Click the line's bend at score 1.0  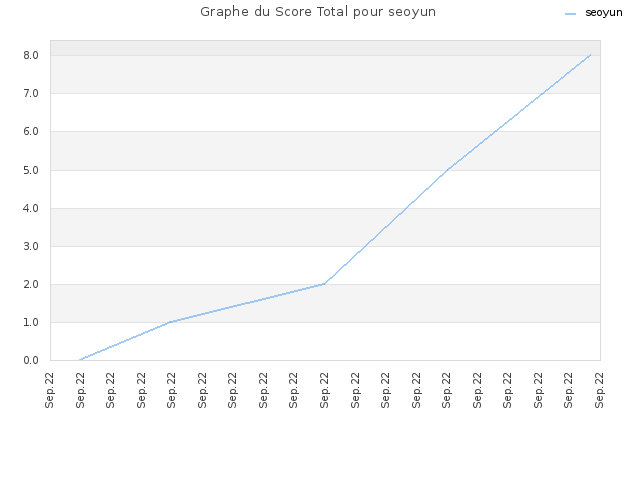tap(171, 322)
